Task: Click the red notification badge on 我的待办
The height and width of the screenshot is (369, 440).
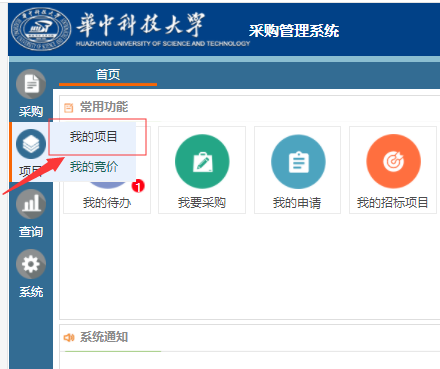Action: click(138, 186)
